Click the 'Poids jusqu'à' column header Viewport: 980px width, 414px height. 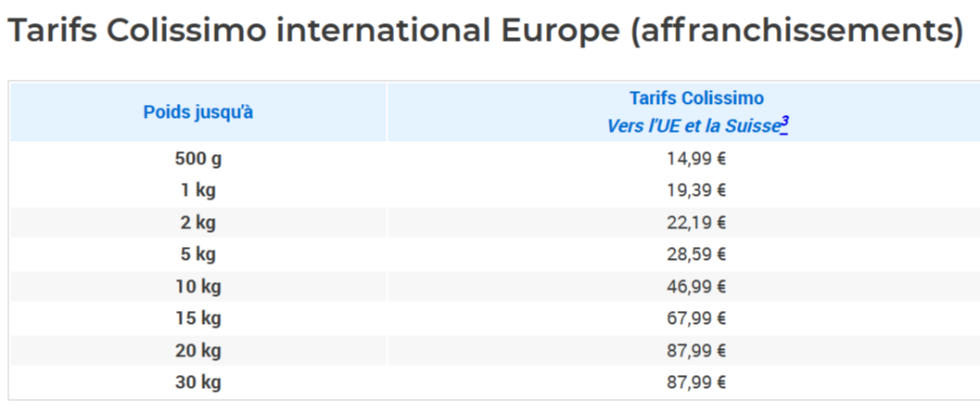(x=198, y=112)
